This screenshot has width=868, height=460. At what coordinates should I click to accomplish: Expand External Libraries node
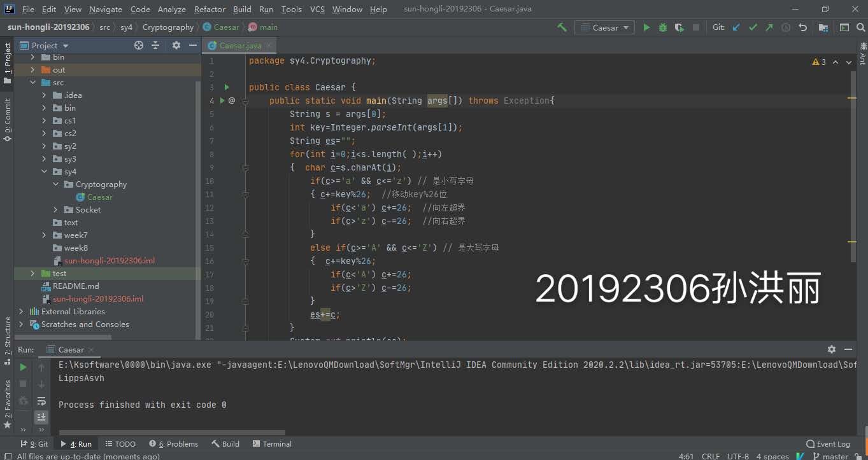pyautogui.click(x=21, y=312)
